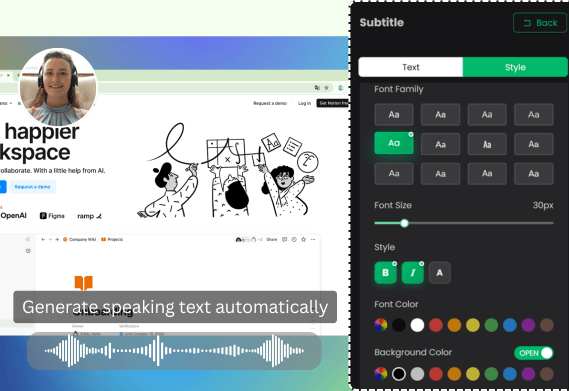Viewport: 569px width, 391px height.
Task: Select green Background Color swatch
Action: tap(491, 374)
